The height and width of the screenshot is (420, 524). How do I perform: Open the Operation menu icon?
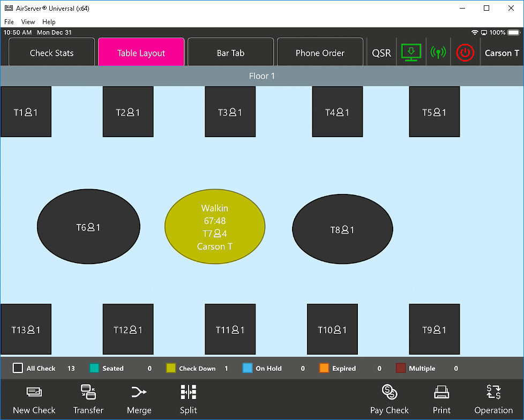pyautogui.click(x=493, y=393)
